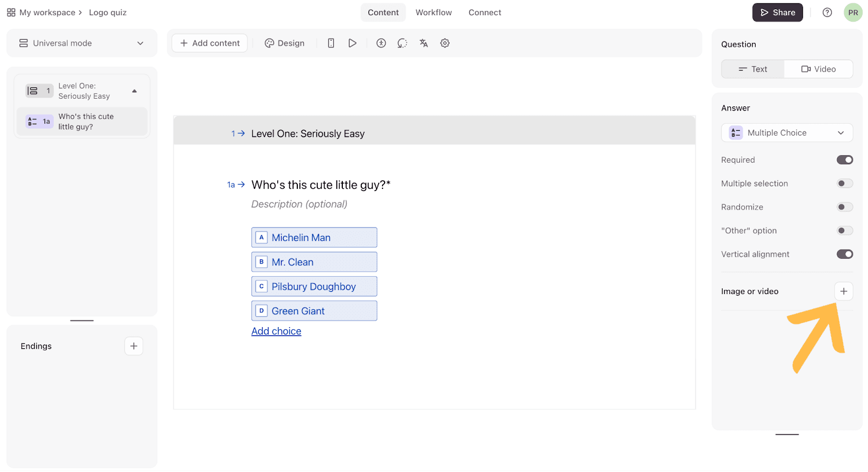Click the Logo quiz title
Viewport: 868px width, 472px height.
coord(108,12)
